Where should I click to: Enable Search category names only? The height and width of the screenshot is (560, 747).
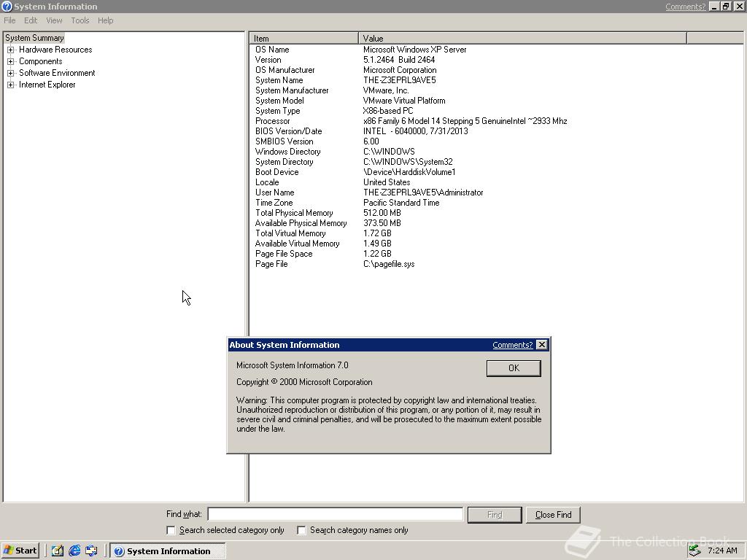pyautogui.click(x=301, y=530)
